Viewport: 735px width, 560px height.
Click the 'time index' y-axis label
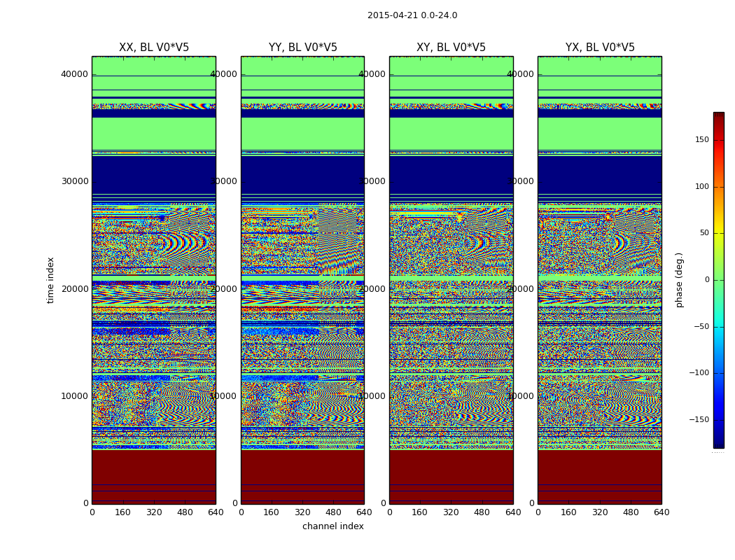pyautogui.click(x=50, y=280)
